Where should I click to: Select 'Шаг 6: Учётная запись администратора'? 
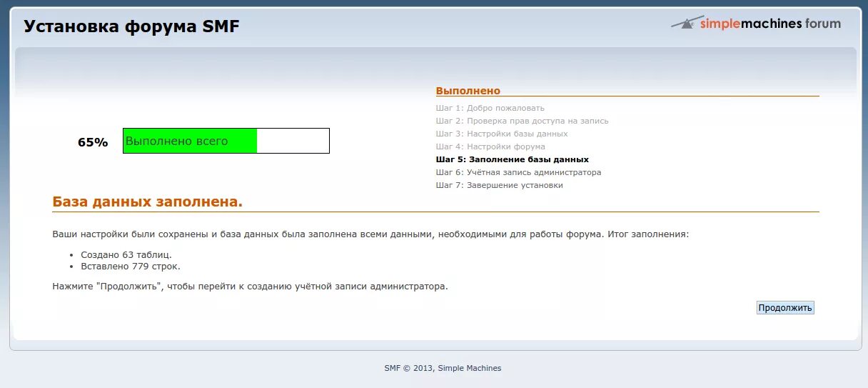(519, 172)
